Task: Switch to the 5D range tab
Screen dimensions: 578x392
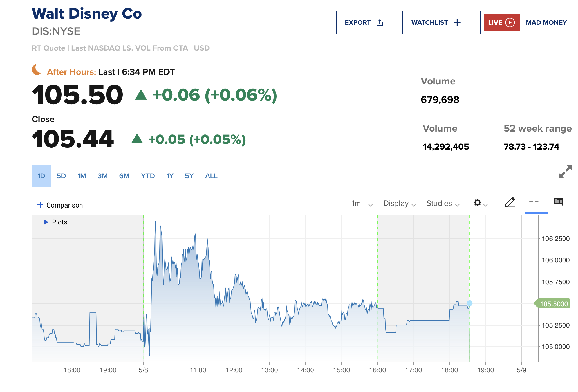Action: tap(61, 176)
